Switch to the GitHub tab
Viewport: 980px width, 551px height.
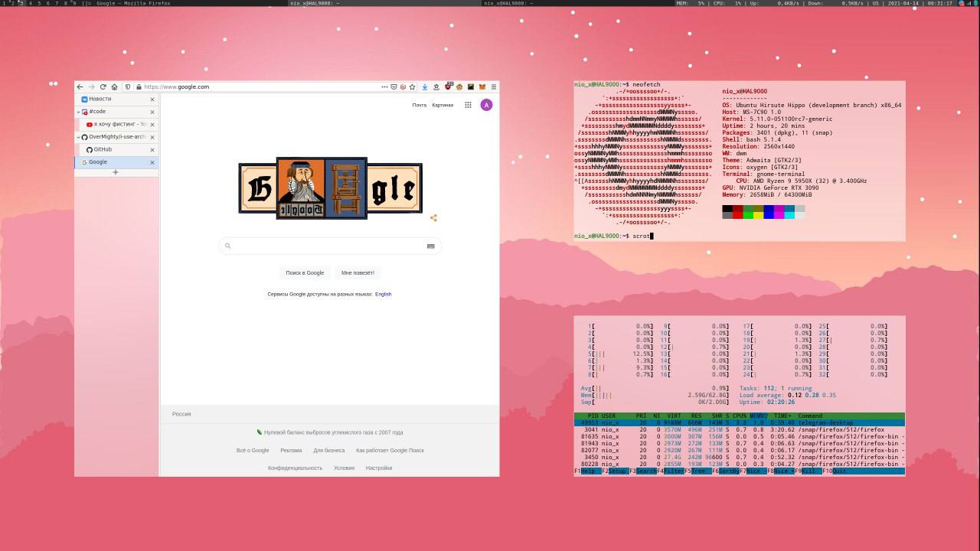[x=120, y=149]
